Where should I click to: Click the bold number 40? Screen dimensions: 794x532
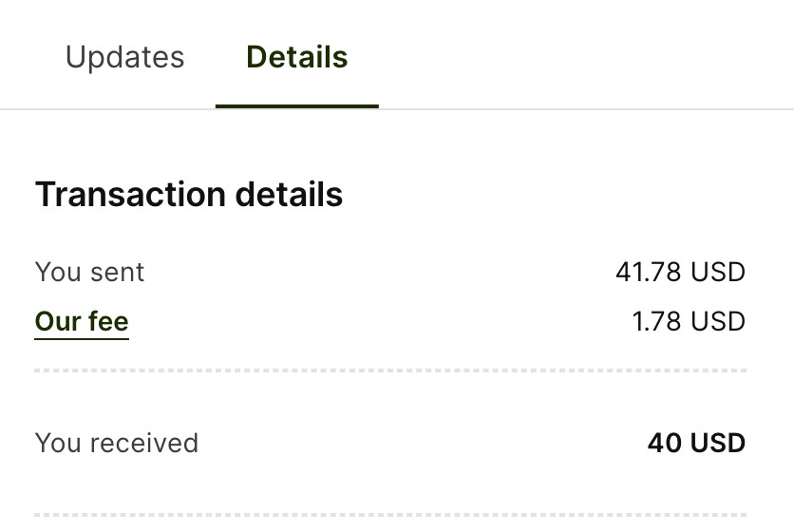pos(664,443)
